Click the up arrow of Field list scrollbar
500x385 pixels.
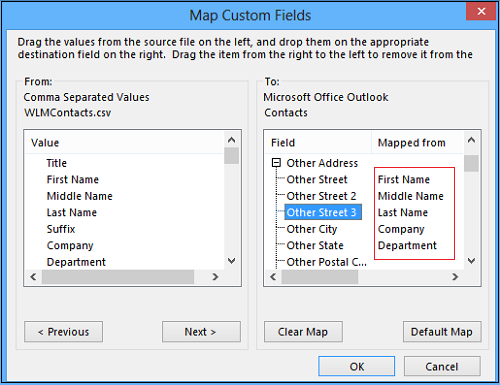coord(471,140)
